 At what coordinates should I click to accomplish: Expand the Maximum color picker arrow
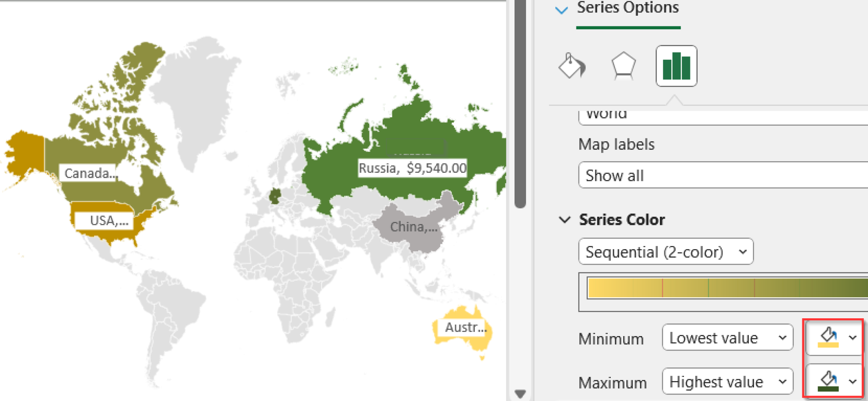[x=852, y=381]
